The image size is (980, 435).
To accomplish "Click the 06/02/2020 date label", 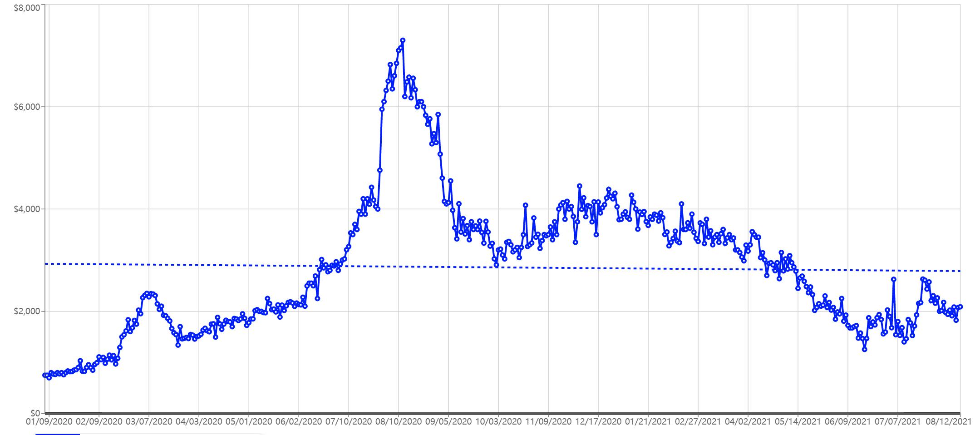I will pos(299,421).
